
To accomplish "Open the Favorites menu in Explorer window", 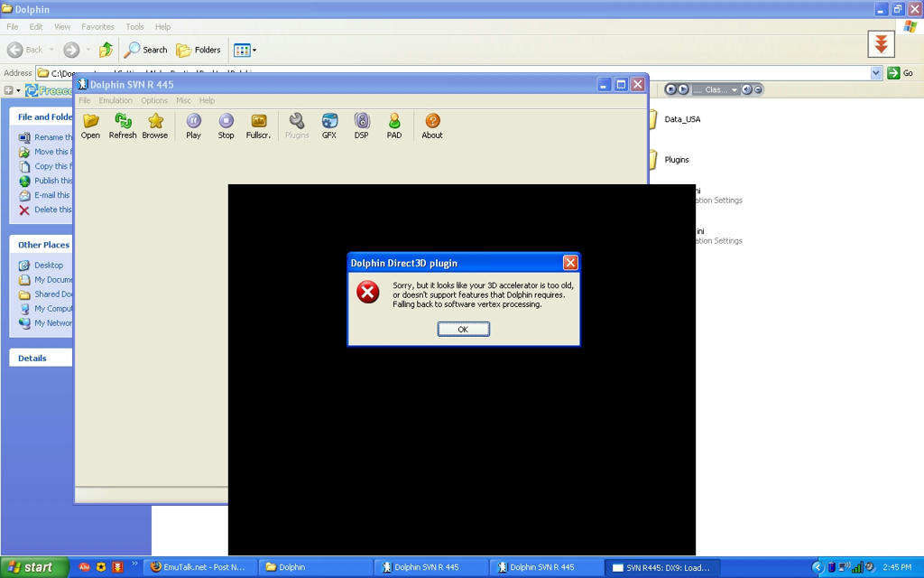I will click(x=97, y=27).
